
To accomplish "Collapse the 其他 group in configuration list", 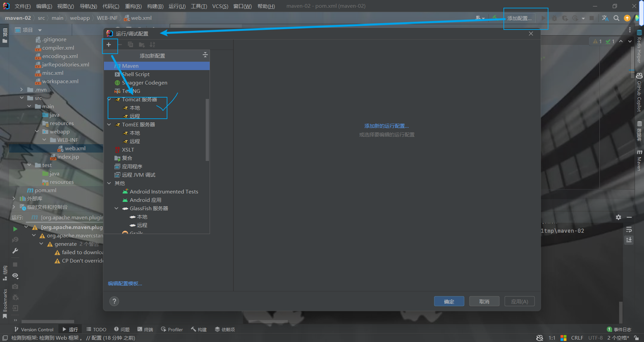I will pos(109,183).
